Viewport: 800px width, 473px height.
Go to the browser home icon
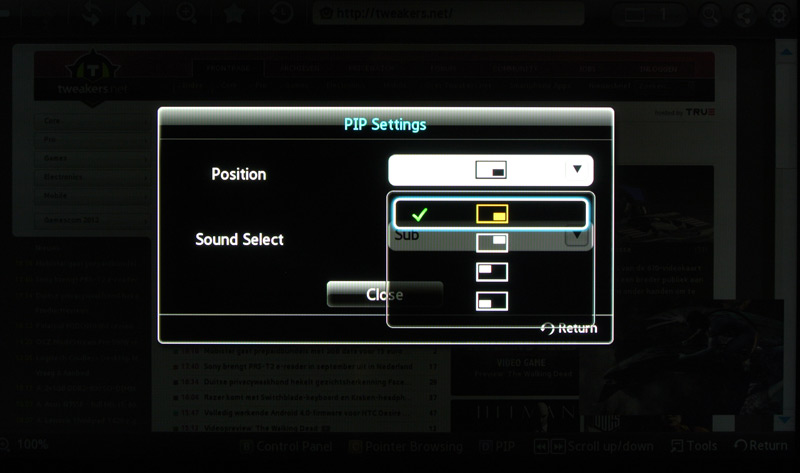point(139,13)
